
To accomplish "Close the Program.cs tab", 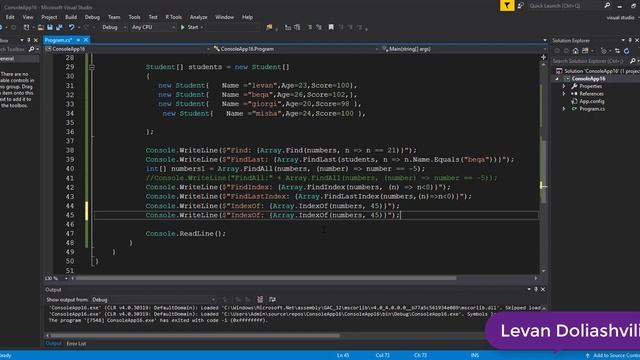I will pyautogui.click(x=86, y=40).
